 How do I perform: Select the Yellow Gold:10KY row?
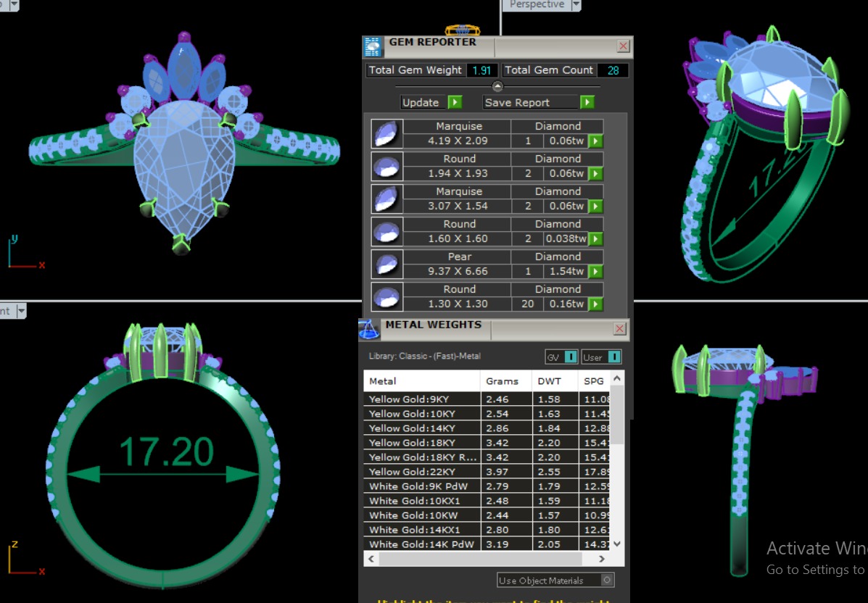pyautogui.click(x=487, y=414)
